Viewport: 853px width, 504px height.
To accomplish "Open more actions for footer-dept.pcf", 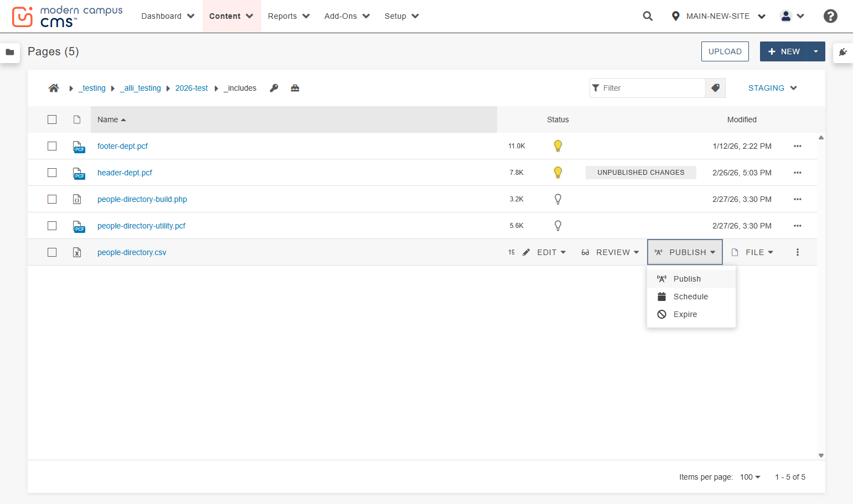I will point(798,146).
